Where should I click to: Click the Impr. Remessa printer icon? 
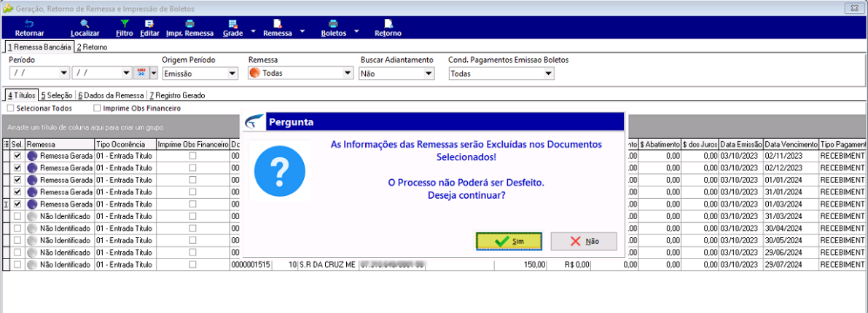coord(190,24)
